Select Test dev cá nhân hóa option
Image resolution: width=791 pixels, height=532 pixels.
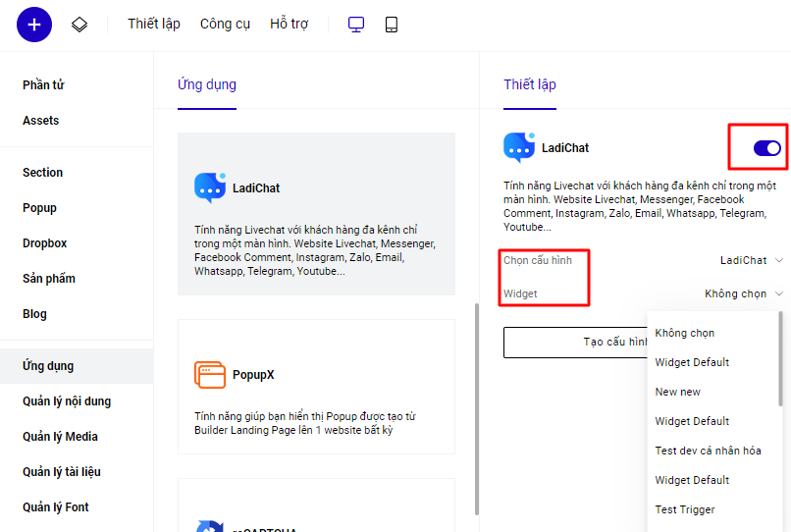[x=708, y=451]
